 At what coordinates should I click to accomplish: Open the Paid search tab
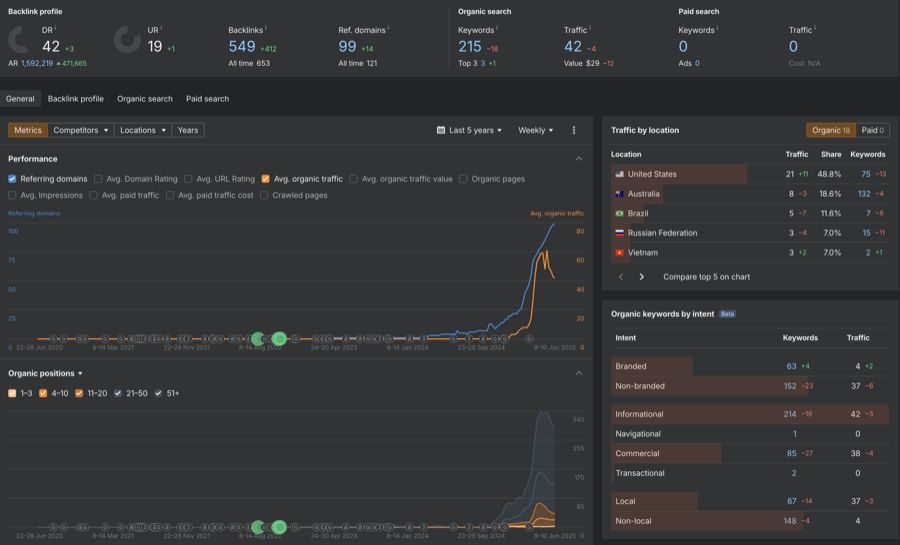[207, 99]
